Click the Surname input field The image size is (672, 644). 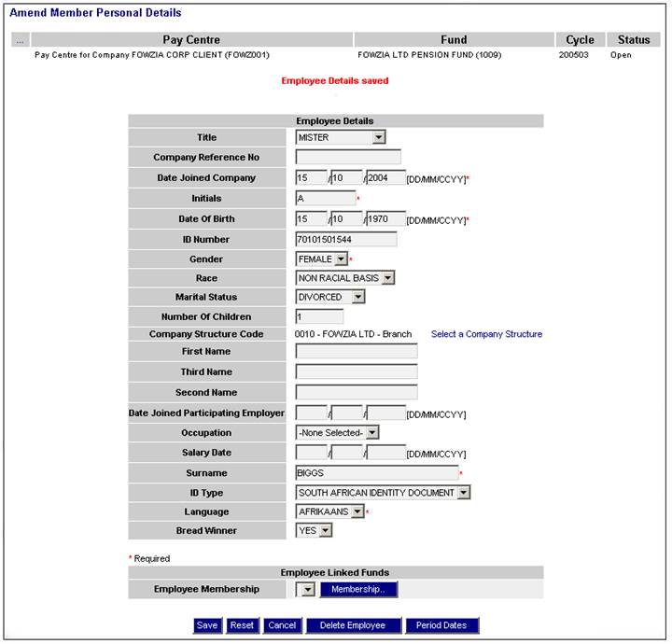pyautogui.click(x=376, y=473)
